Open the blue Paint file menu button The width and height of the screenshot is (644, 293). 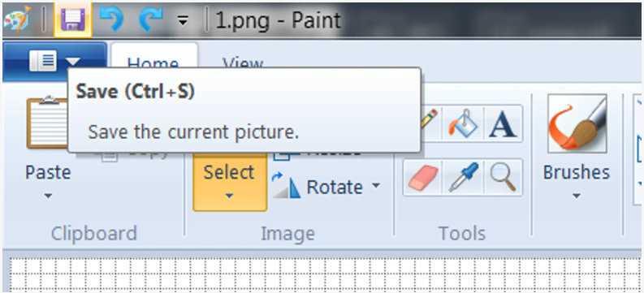click(x=55, y=62)
